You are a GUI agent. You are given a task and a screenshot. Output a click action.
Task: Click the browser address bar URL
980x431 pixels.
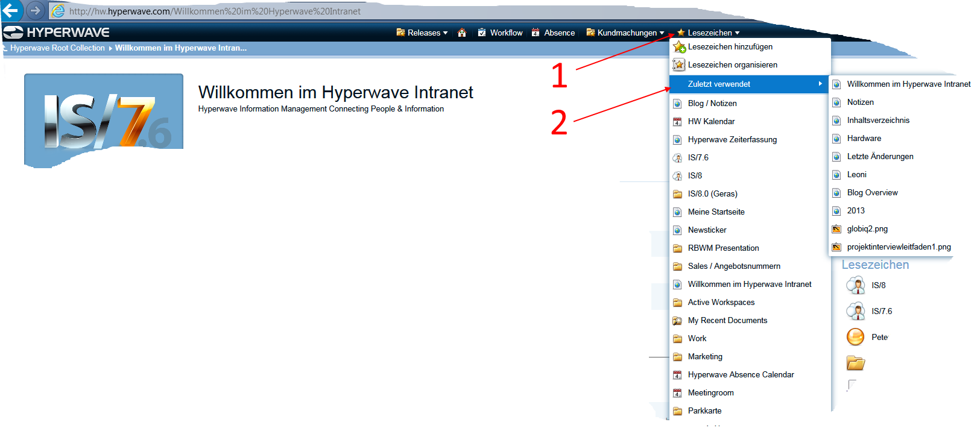[215, 11]
